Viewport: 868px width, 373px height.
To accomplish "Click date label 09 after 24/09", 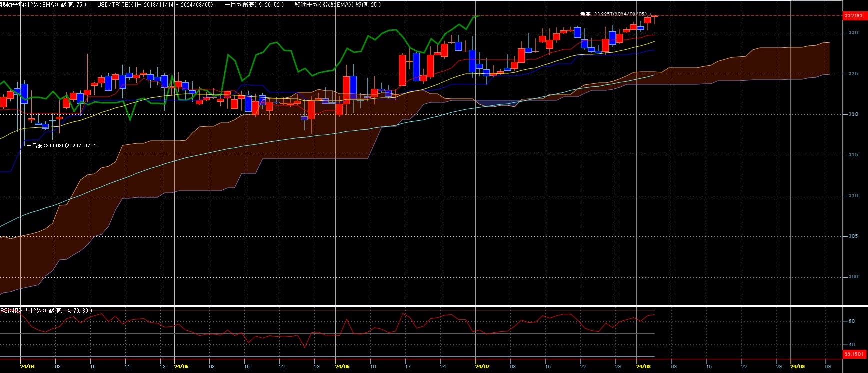I will click(x=828, y=366).
